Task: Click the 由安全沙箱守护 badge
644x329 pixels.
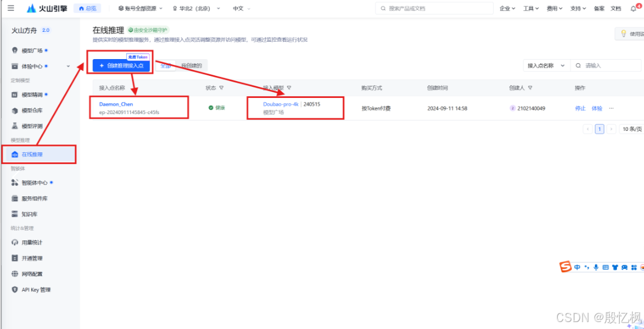Action: pos(148,30)
